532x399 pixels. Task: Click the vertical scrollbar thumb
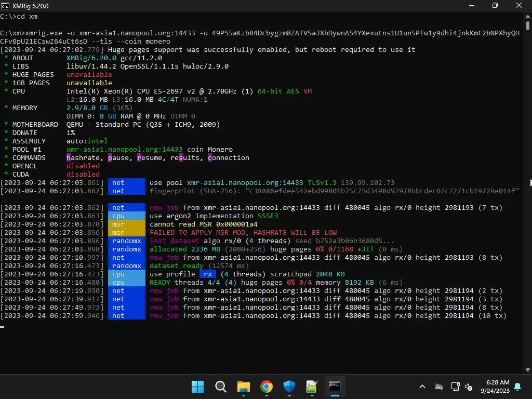(x=528, y=25)
